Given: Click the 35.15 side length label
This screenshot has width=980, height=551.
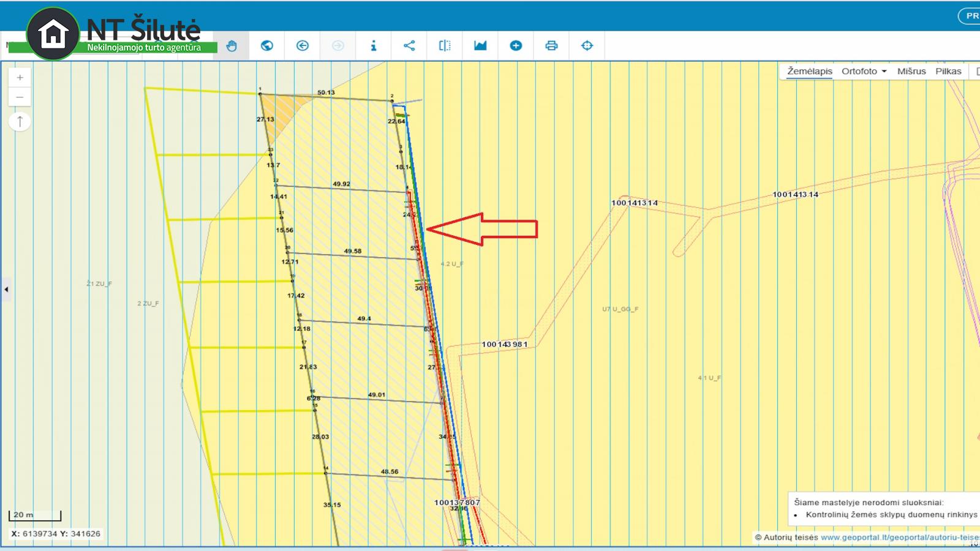Looking at the screenshot, I should [x=332, y=505].
